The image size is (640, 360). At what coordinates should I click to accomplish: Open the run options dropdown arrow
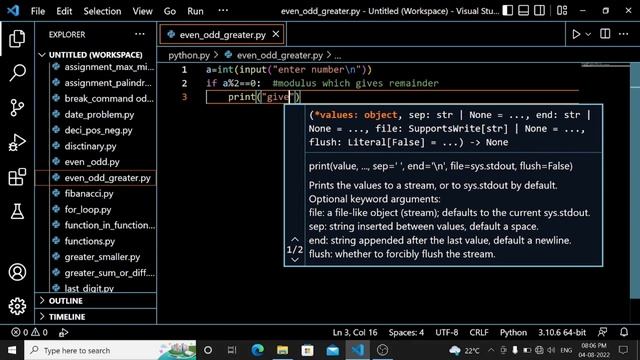tap(588, 34)
